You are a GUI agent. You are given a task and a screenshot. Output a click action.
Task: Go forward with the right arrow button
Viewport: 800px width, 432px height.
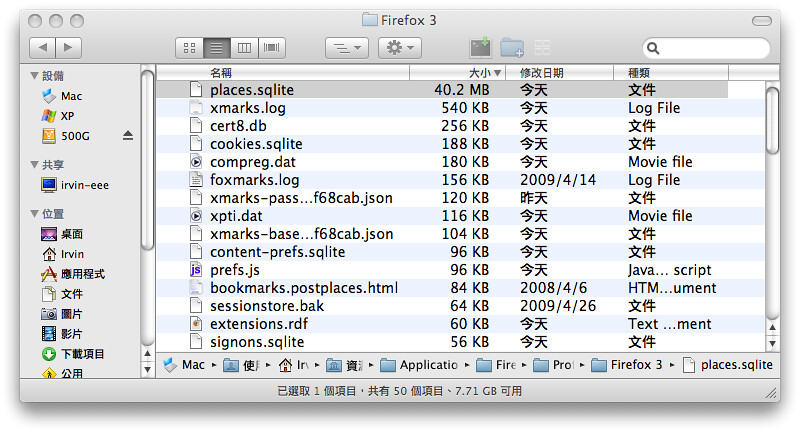click(x=68, y=48)
